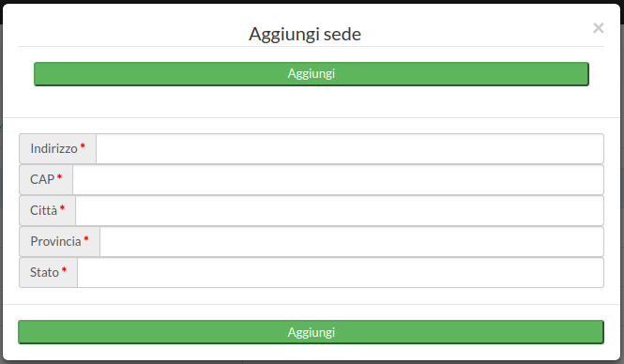Click the Provincia field label
This screenshot has height=364, width=624.
tap(55, 241)
